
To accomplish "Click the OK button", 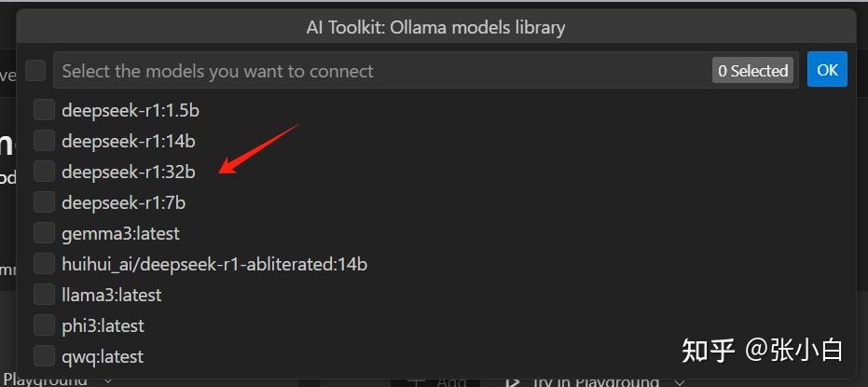I will 827,70.
